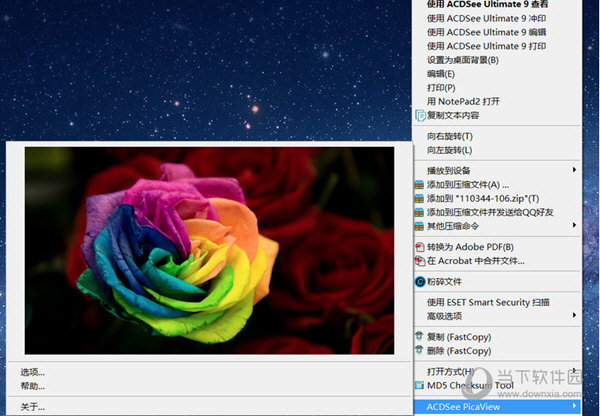Click the Acrobat merge files icon
This screenshot has height=416, width=600.
420,261
